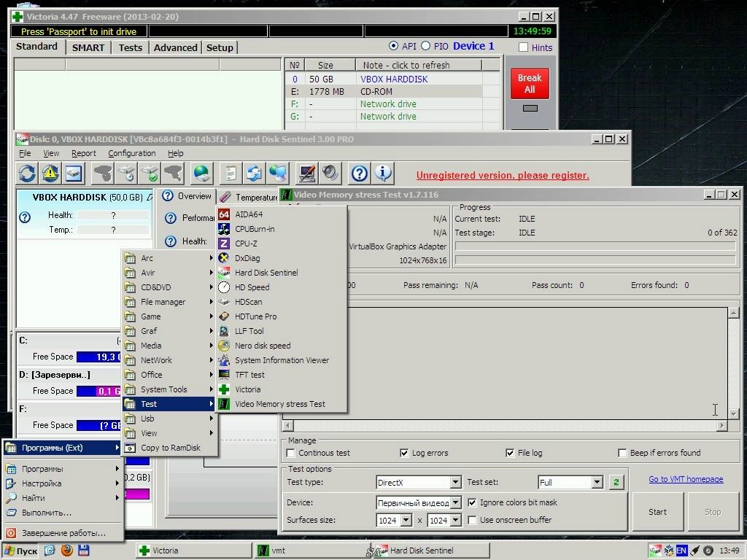Click disk with green check icon in toolbar
This screenshot has width=747, height=560.
(150, 174)
